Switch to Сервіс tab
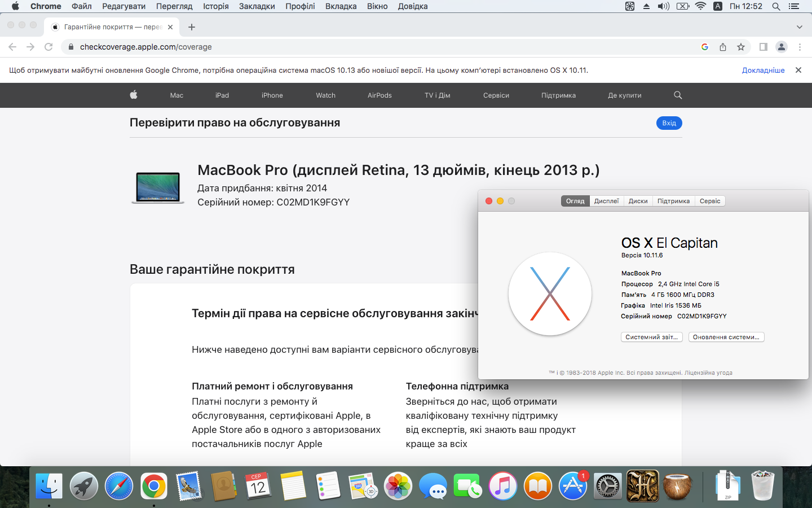The image size is (812, 508). (x=710, y=201)
